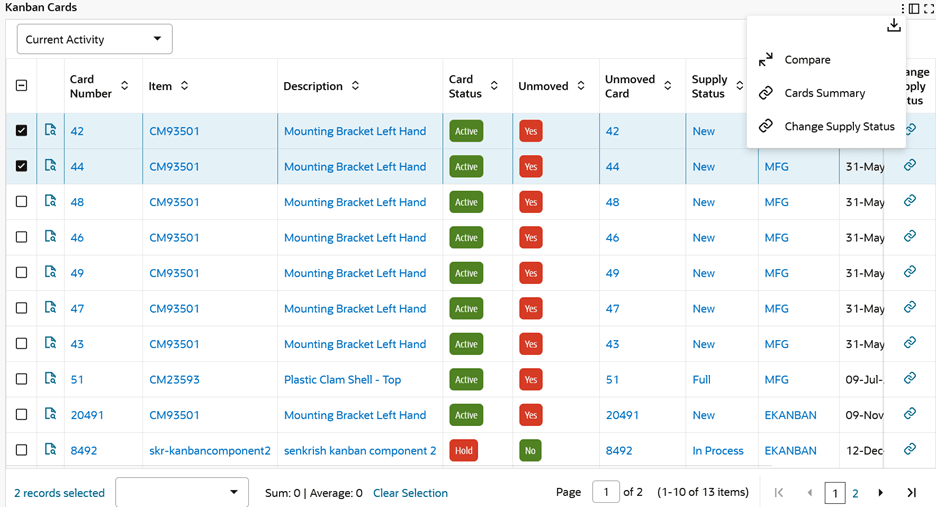
Task: Open the EKANBAN link for card 20491
Action: [x=790, y=415]
